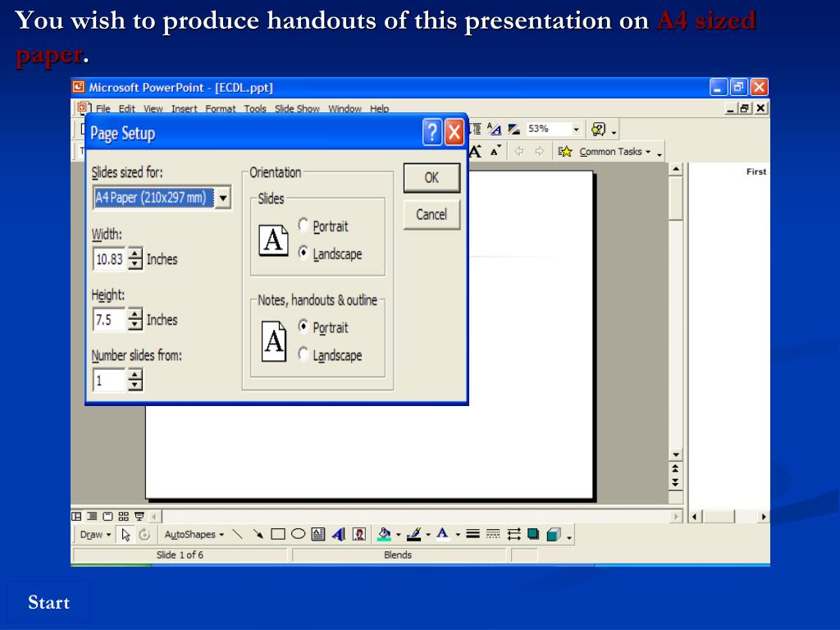
Task: Open the Insert menu
Action: click(185, 109)
